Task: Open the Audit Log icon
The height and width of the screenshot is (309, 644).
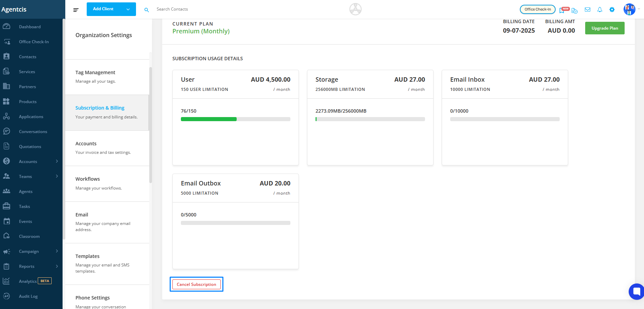Action: (6, 296)
